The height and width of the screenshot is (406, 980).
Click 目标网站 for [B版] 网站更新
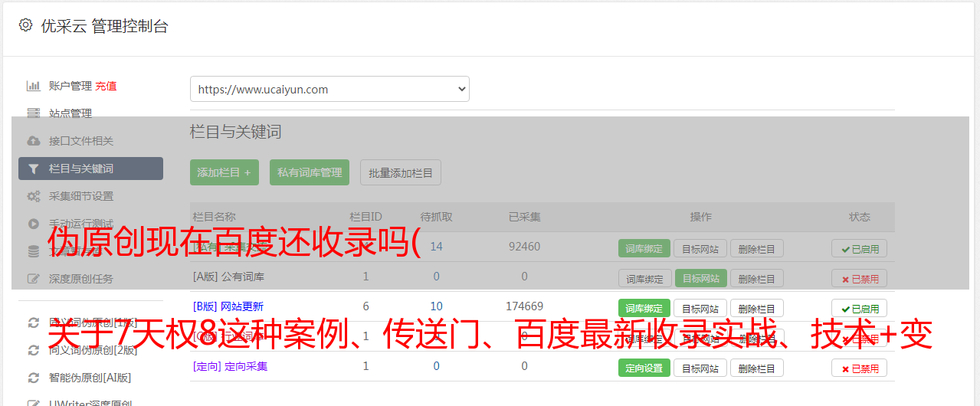(x=700, y=308)
